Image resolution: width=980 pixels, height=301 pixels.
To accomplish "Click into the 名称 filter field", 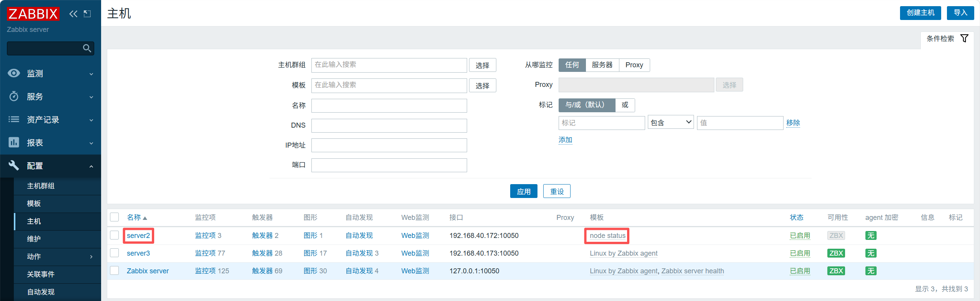I will (x=389, y=105).
